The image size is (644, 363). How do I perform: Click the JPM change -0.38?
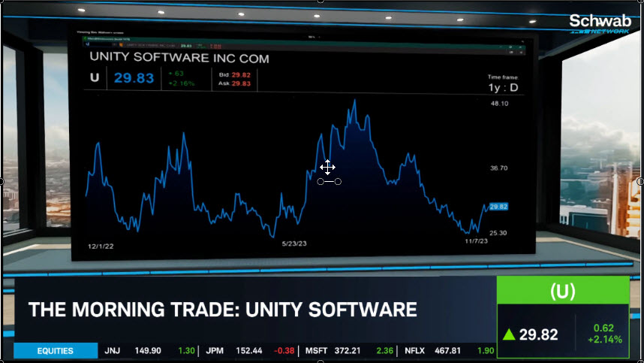pyautogui.click(x=284, y=351)
